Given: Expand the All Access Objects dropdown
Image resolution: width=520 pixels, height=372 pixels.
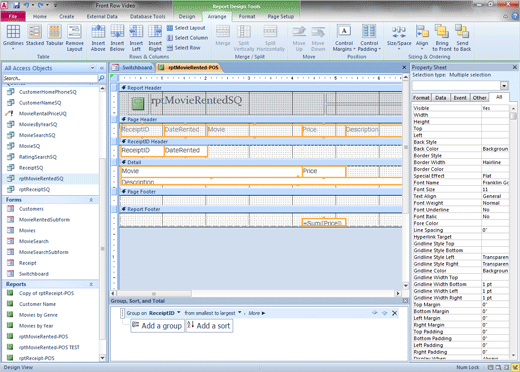Looking at the screenshot, I should coord(92,68).
